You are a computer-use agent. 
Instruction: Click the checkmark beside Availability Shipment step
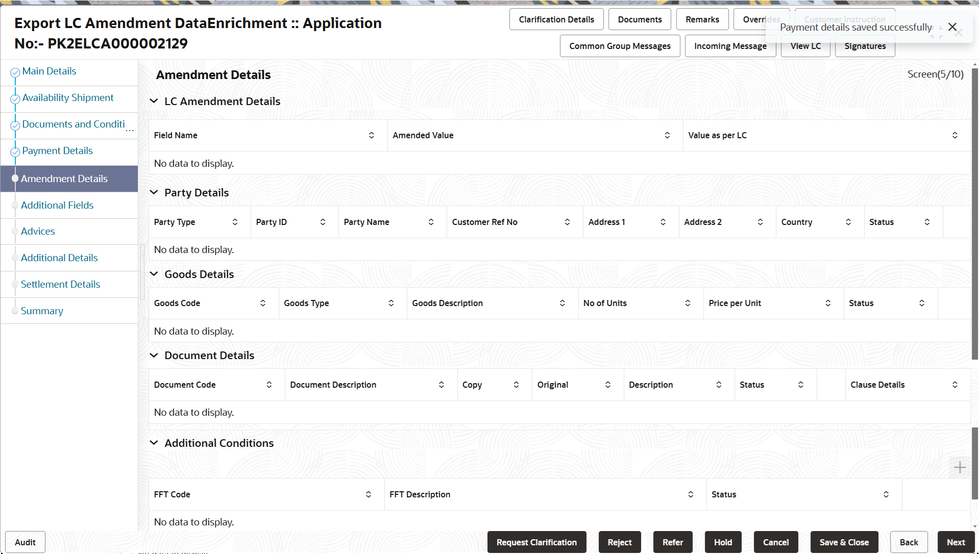(15, 97)
